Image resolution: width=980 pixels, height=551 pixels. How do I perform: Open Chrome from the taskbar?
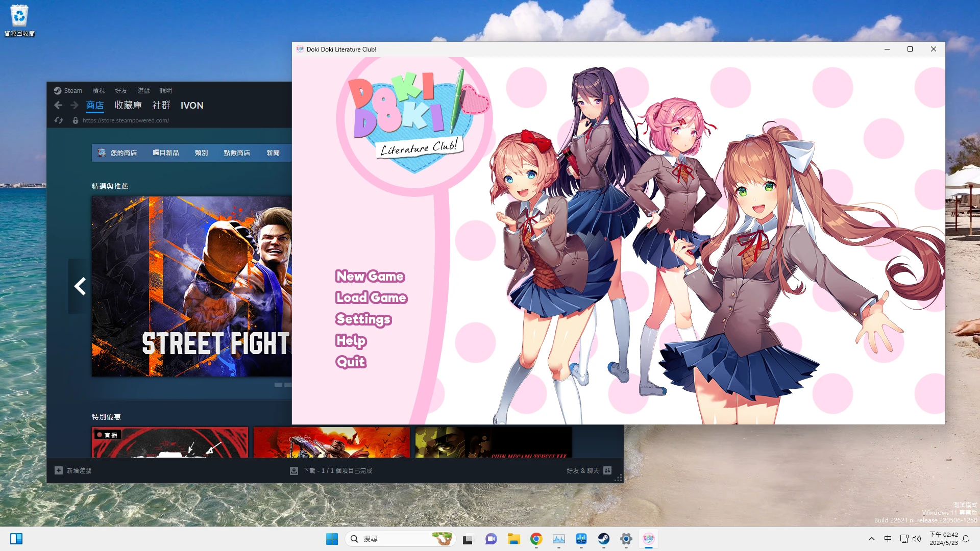coord(536,539)
